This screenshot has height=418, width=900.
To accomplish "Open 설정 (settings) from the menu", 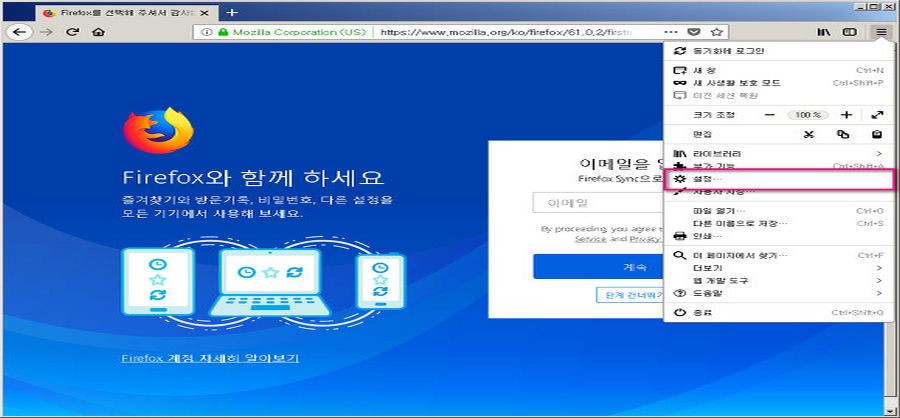I will click(x=779, y=180).
